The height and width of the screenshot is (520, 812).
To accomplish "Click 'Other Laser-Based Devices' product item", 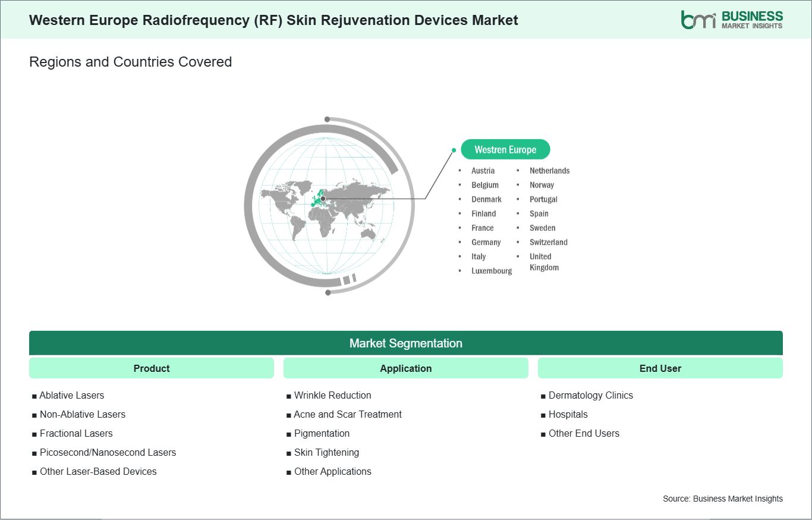I will pyautogui.click(x=98, y=471).
